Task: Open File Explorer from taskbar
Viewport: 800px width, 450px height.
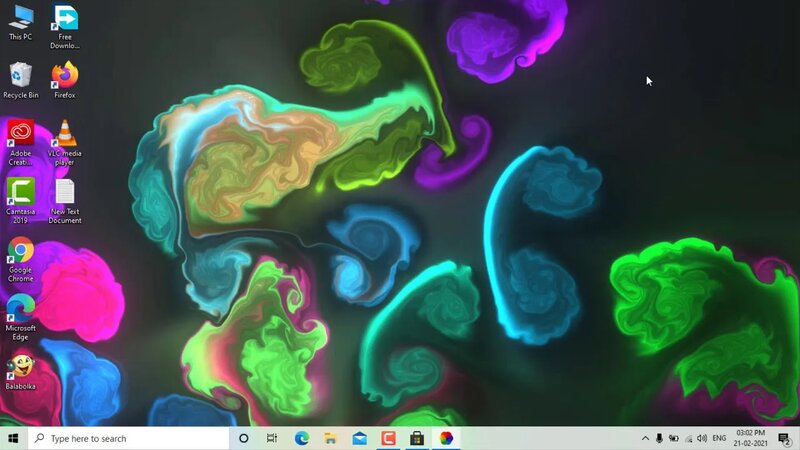Action: coord(330,438)
